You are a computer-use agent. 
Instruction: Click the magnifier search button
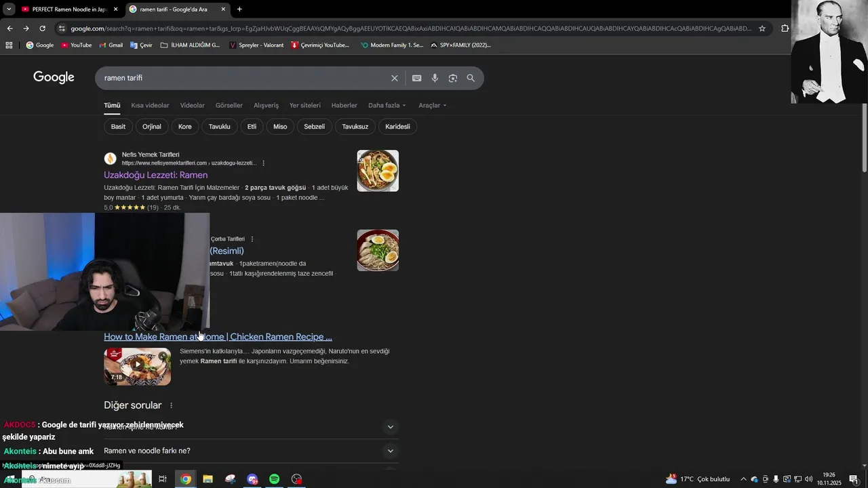coord(471,78)
